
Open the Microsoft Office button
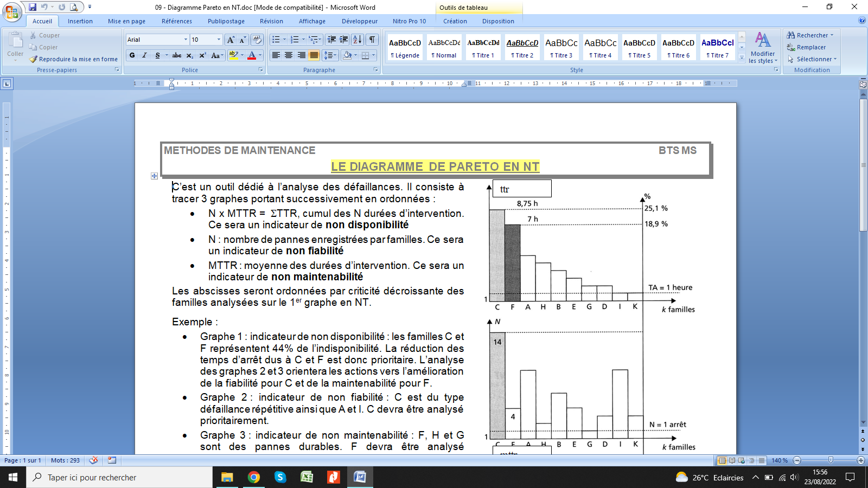pyautogui.click(x=12, y=11)
